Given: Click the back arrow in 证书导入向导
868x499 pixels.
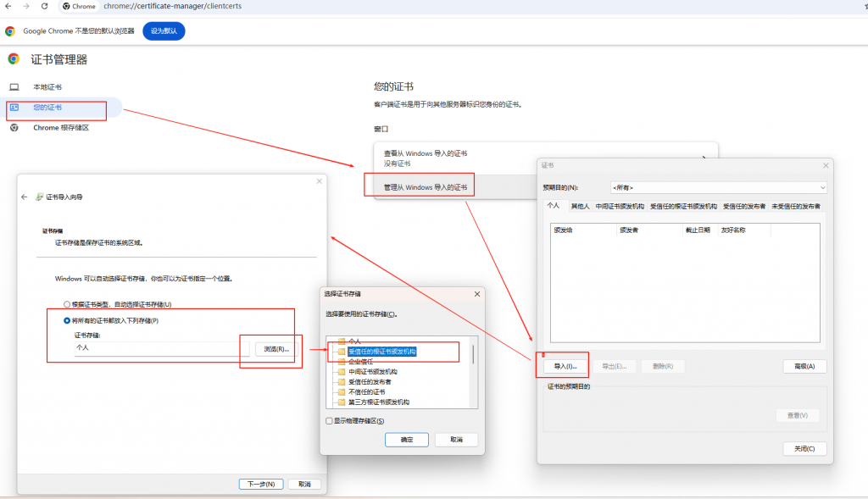Looking at the screenshot, I should coord(25,197).
